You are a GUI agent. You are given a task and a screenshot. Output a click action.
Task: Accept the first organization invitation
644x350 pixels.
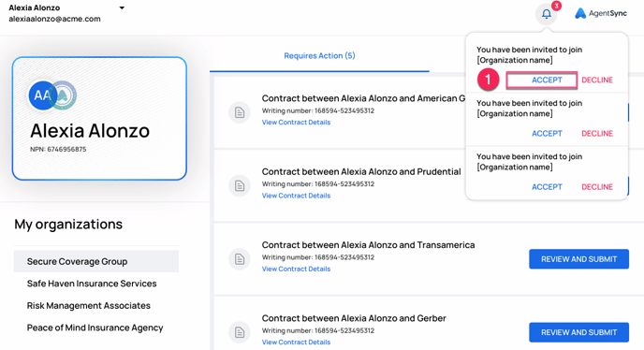point(542,80)
